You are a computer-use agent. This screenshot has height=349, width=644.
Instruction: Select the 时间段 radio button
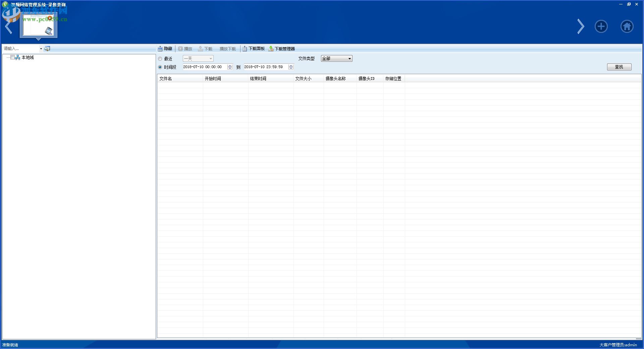pos(160,67)
